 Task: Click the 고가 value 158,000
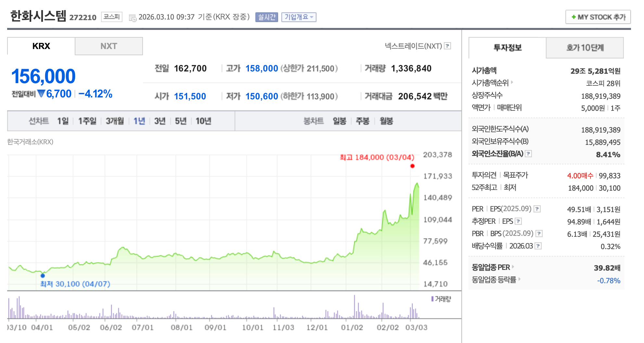click(262, 69)
